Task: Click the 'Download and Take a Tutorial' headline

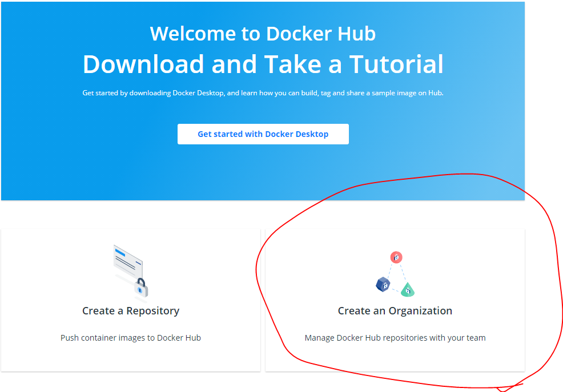Action: (x=263, y=64)
